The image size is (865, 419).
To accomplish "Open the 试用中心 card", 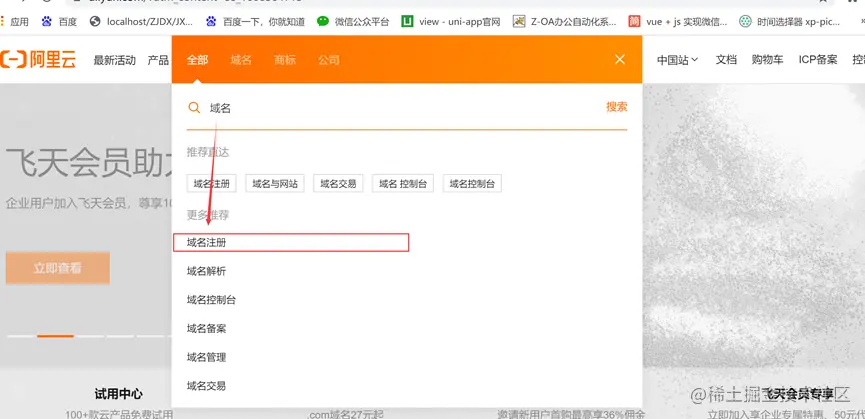I will pos(118,394).
